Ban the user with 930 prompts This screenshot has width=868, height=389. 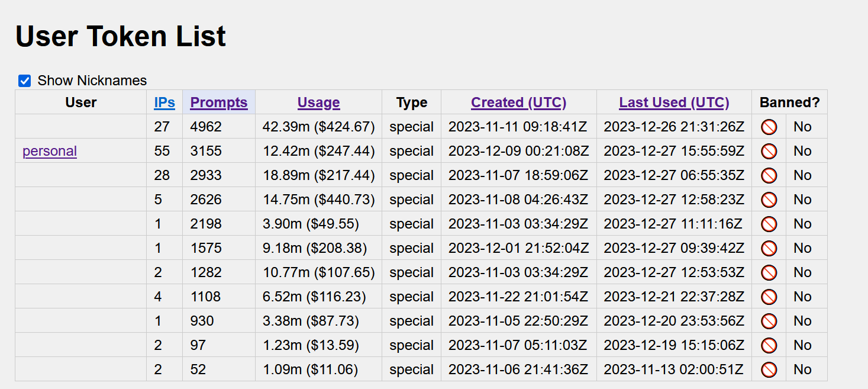[x=769, y=321]
